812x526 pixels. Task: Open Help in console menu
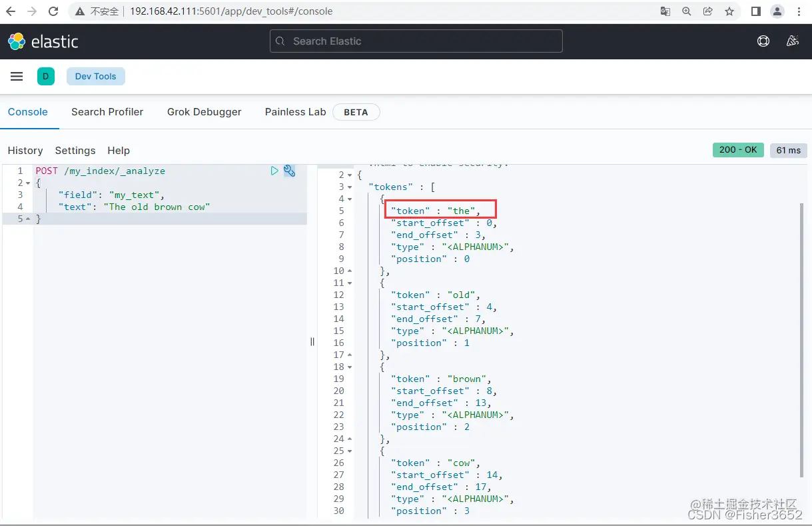119,151
